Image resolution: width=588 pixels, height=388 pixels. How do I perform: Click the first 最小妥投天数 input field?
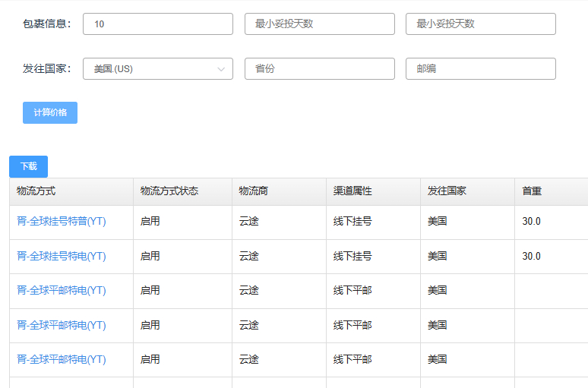319,24
